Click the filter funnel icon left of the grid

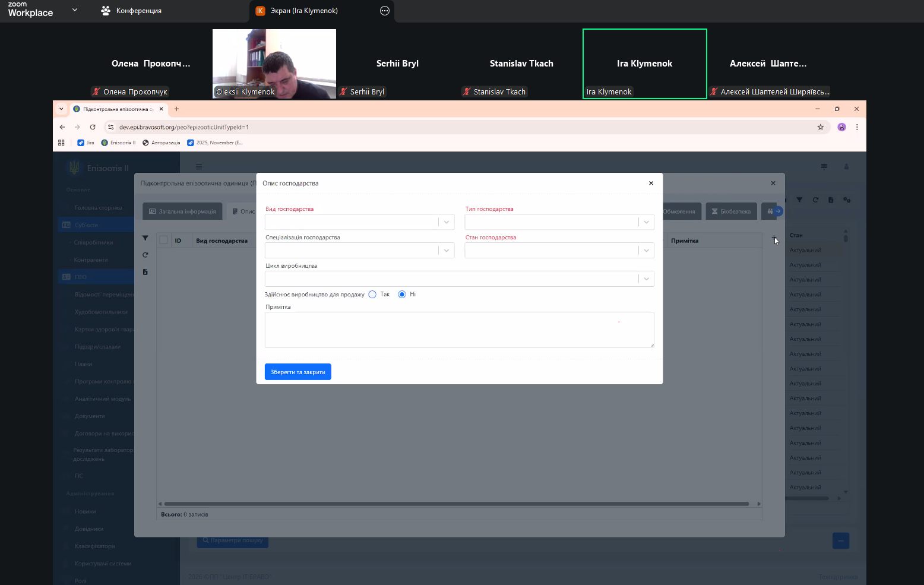[x=145, y=238]
